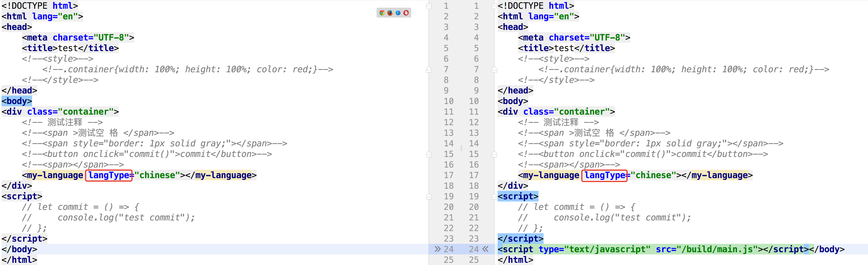Click the highlighted <script> tag in right pane
This screenshot has width=868, height=265.
[x=518, y=196]
